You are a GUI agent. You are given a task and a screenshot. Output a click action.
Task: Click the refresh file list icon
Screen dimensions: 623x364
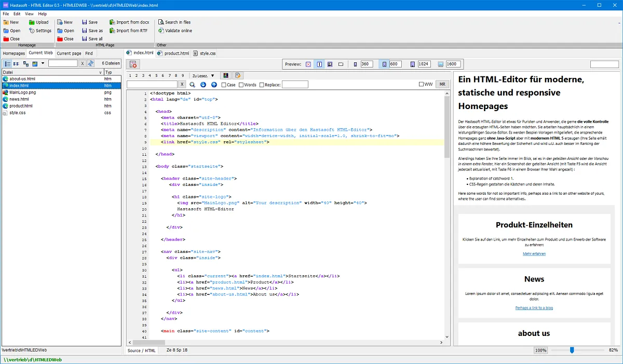pyautogui.click(x=91, y=63)
